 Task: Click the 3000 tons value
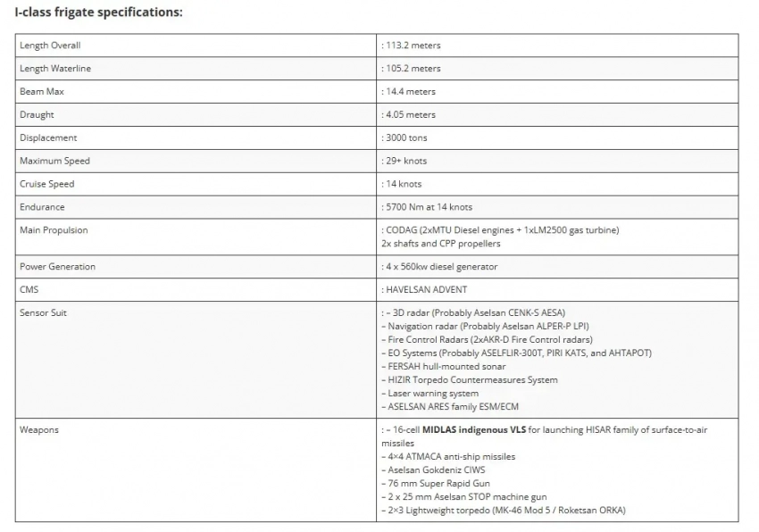pos(406,138)
